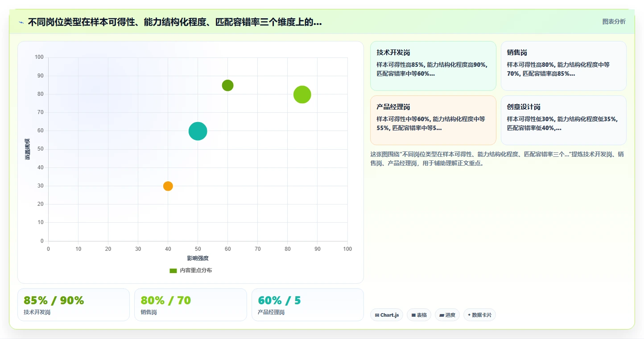Click the 内容重点分布 legend label

196,270
